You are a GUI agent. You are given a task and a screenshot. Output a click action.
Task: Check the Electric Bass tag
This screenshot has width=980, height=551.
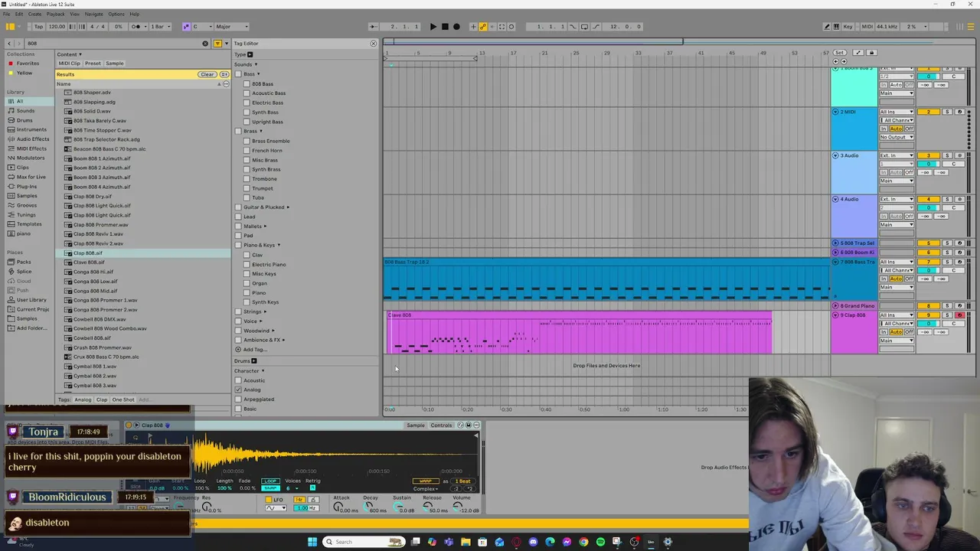pos(247,103)
